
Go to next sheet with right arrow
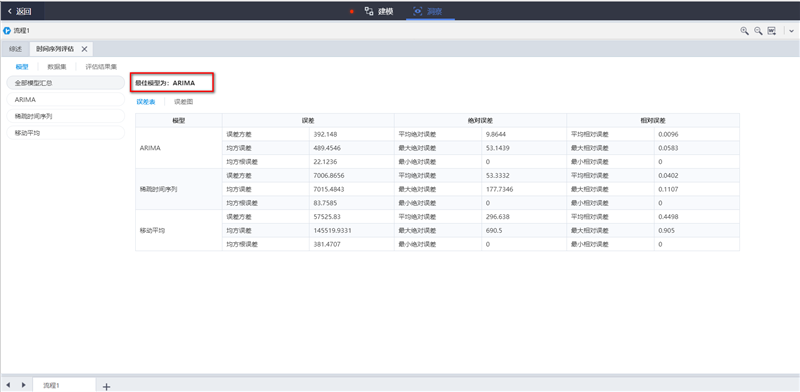click(23, 385)
